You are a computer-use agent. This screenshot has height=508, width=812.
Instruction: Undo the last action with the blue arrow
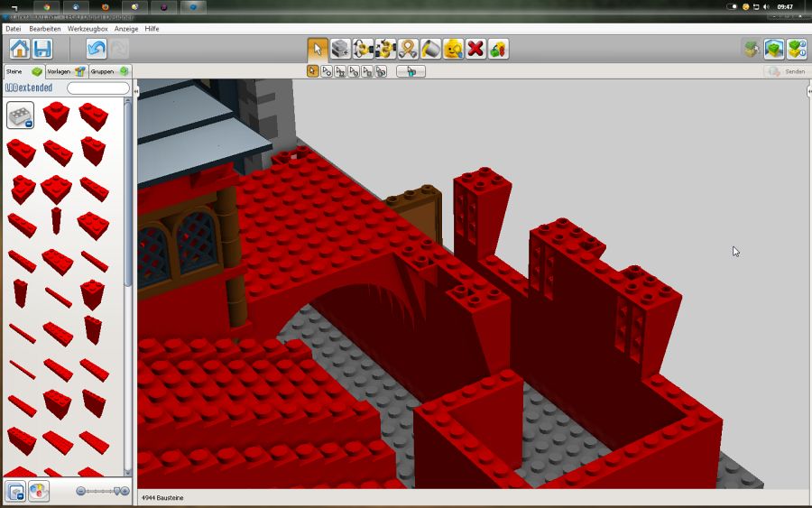tap(97, 49)
